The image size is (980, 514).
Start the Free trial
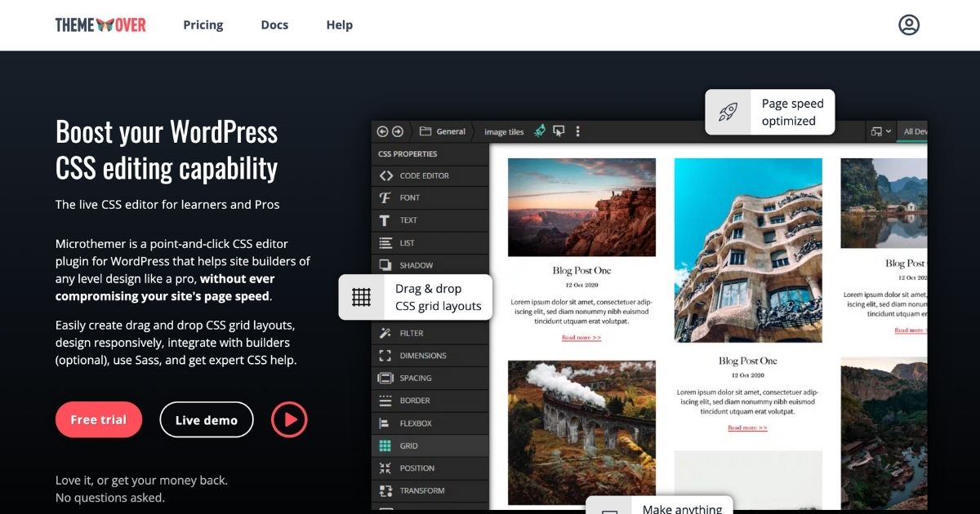99,420
